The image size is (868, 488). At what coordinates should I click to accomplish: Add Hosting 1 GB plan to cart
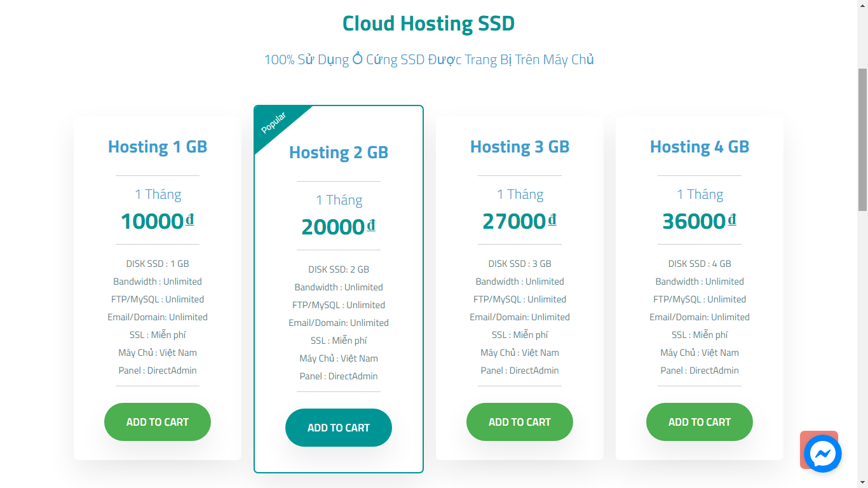coord(158,422)
